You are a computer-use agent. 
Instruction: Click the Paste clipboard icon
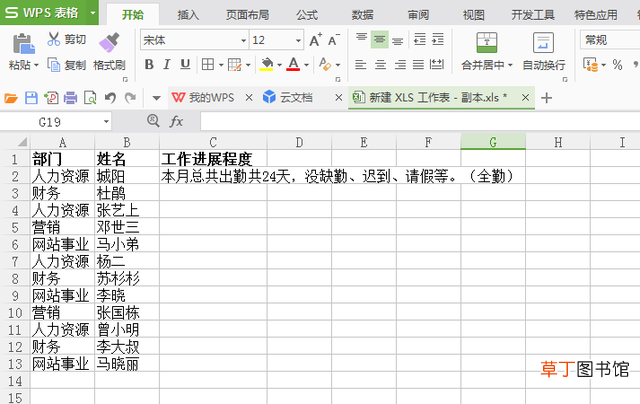23,44
